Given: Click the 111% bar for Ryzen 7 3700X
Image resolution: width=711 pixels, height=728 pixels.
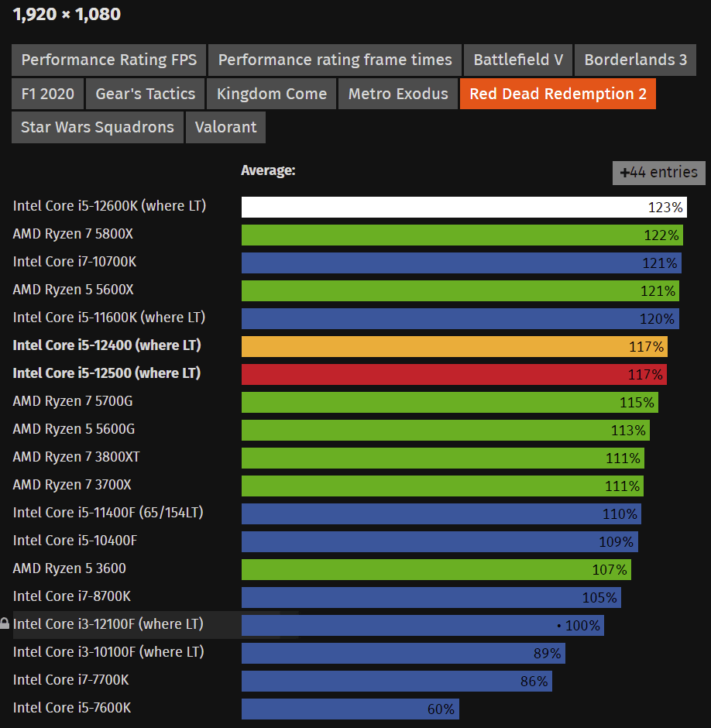Looking at the screenshot, I should click(x=442, y=486).
